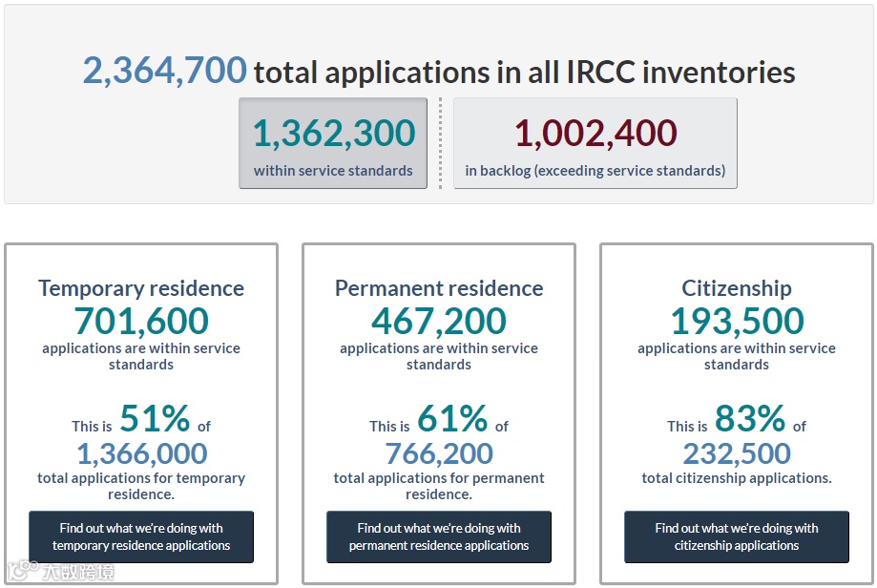Click the 1,366,000 total temporary applications
This screenshot has height=588, width=877.
click(141, 453)
